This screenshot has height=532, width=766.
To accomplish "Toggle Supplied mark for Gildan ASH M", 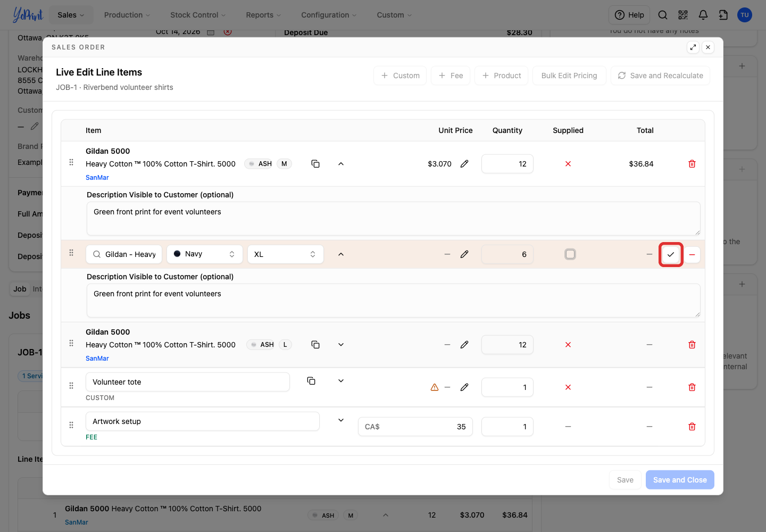I will (x=568, y=164).
